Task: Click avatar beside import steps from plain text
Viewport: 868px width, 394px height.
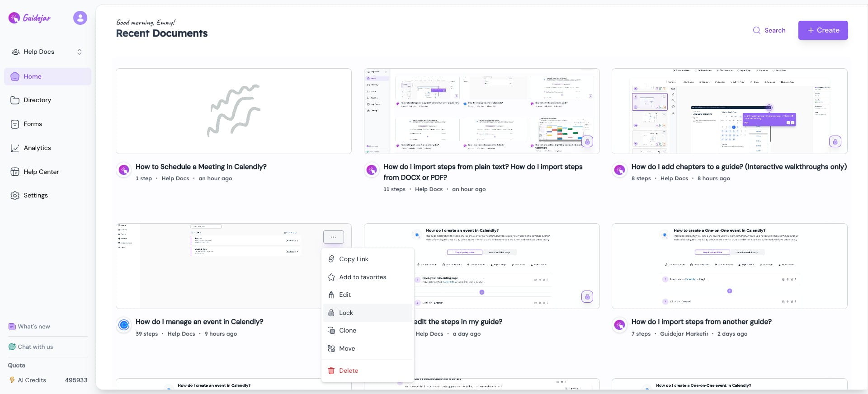Action: tap(372, 170)
